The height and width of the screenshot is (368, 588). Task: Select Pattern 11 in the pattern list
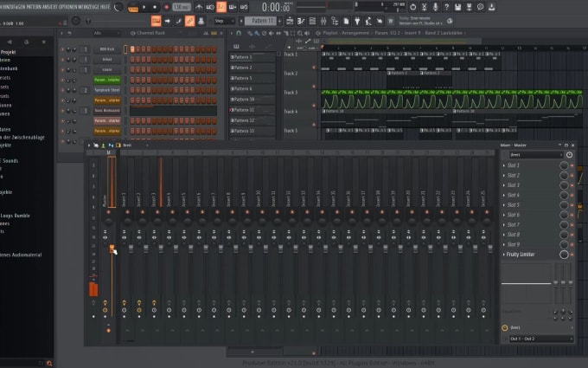click(x=252, y=110)
